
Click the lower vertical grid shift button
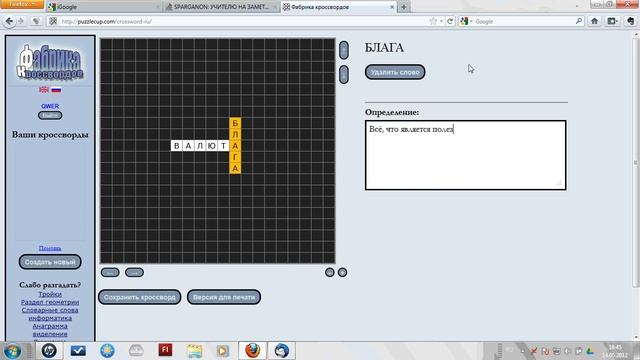tap(344, 74)
